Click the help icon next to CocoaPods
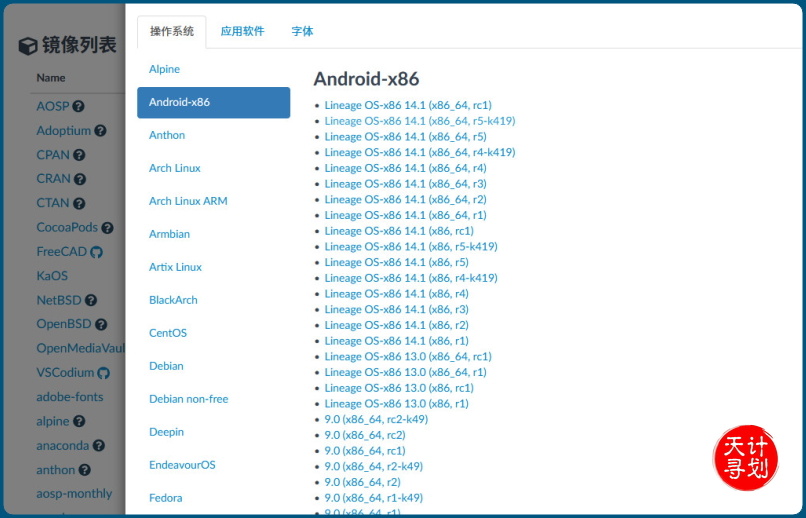806x518 pixels. click(x=107, y=228)
